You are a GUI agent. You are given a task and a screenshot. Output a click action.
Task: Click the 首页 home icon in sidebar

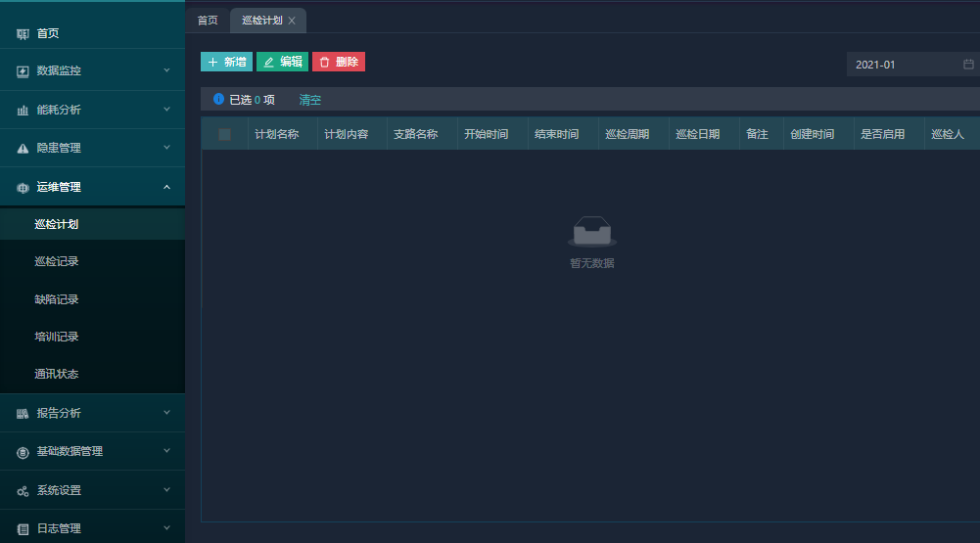point(23,34)
